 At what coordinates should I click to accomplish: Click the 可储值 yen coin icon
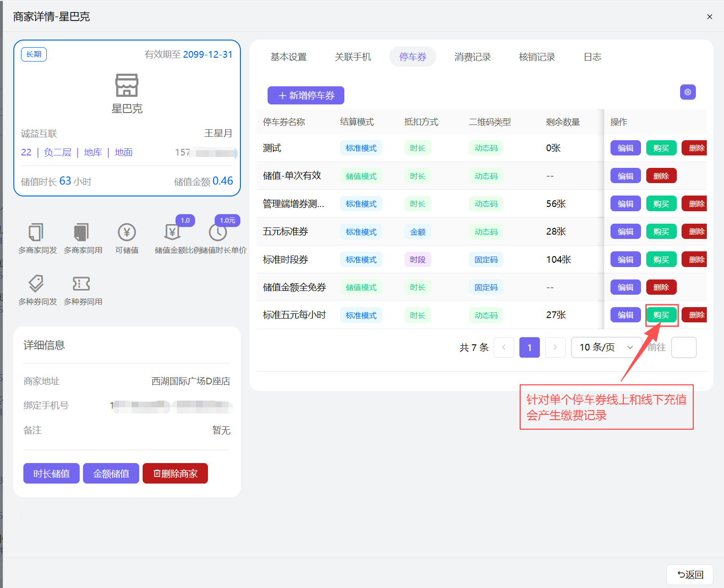[x=127, y=233]
